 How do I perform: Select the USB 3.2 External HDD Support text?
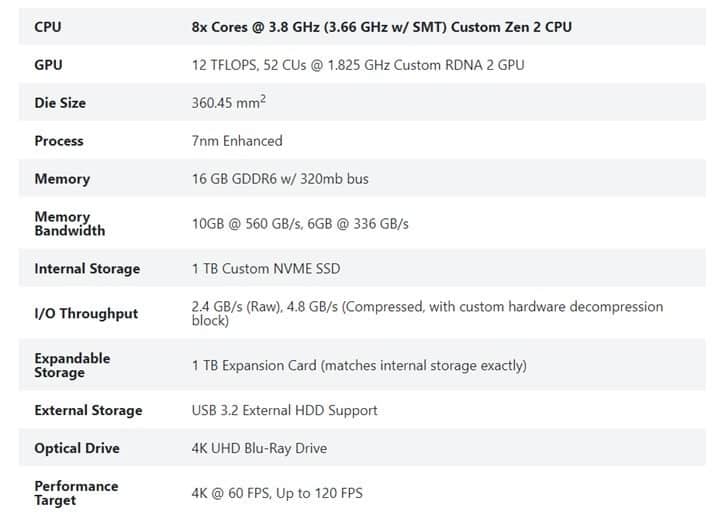[285, 410]
